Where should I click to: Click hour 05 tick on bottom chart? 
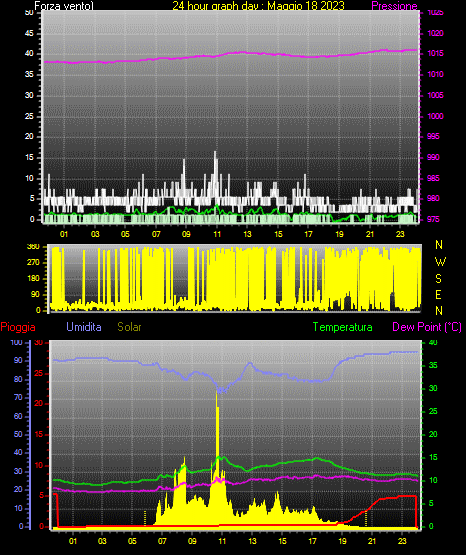(x=132, y=541)
